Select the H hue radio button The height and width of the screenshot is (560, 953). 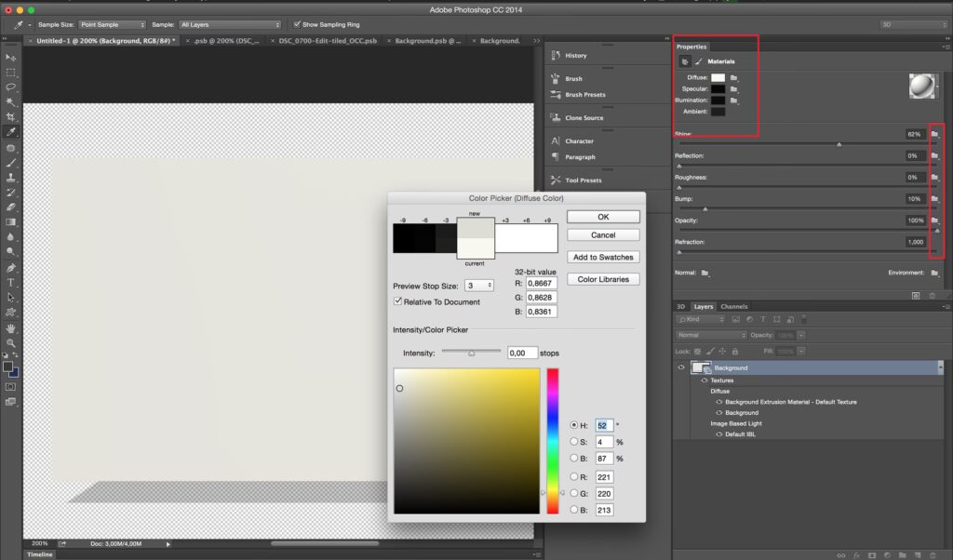point(573,424)
